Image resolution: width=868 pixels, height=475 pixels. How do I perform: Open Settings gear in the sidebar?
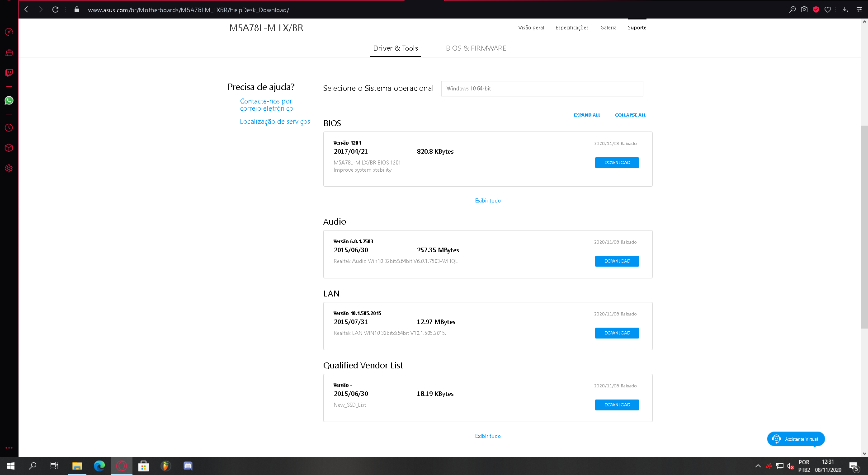click(9, 169)
